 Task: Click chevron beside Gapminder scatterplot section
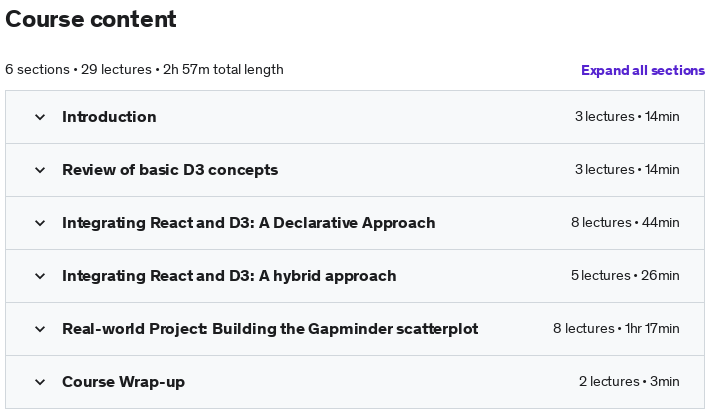click(x=40, y=329)
